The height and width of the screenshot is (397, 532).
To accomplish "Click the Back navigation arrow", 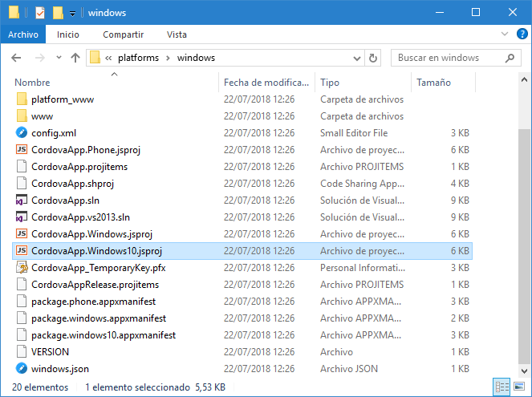I will coord(16,58).
